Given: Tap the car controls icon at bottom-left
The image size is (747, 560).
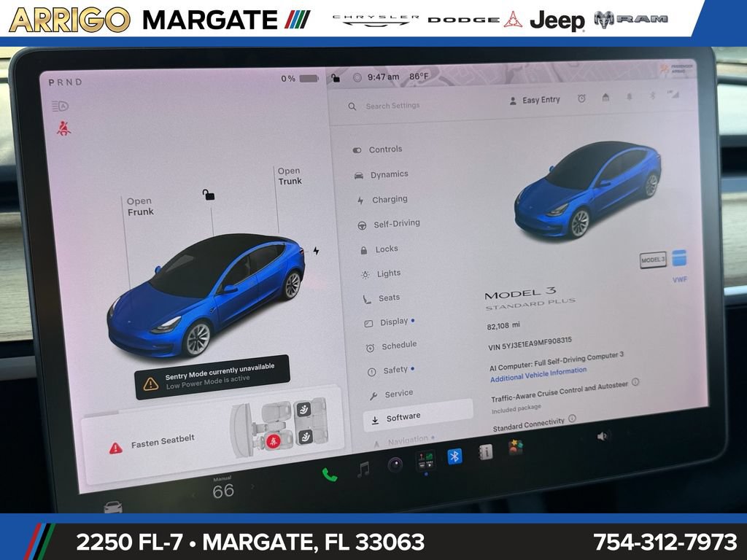Looking at the screenshot, I should tap(113, 507).
